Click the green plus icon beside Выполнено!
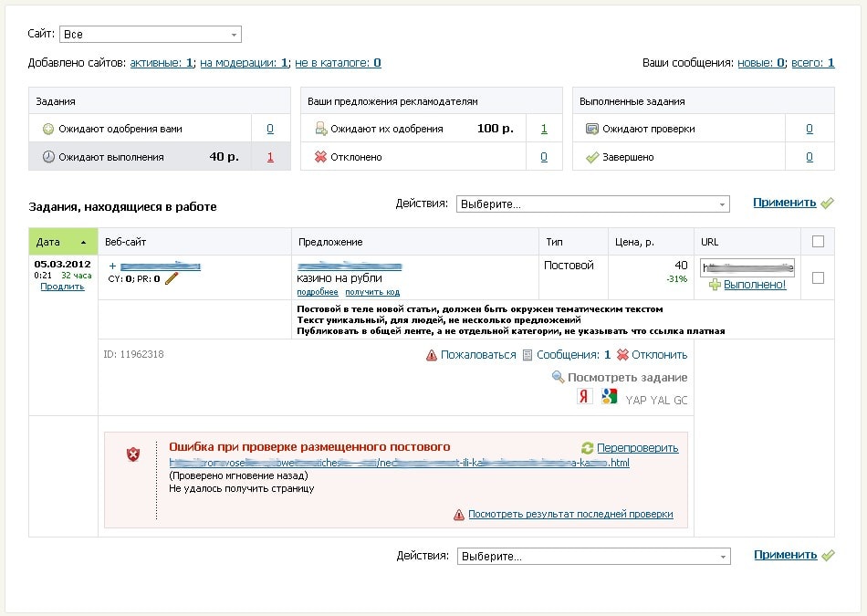The width and height of the screenshot is (867, 616). pyautogui.click(x=715, y=285)
